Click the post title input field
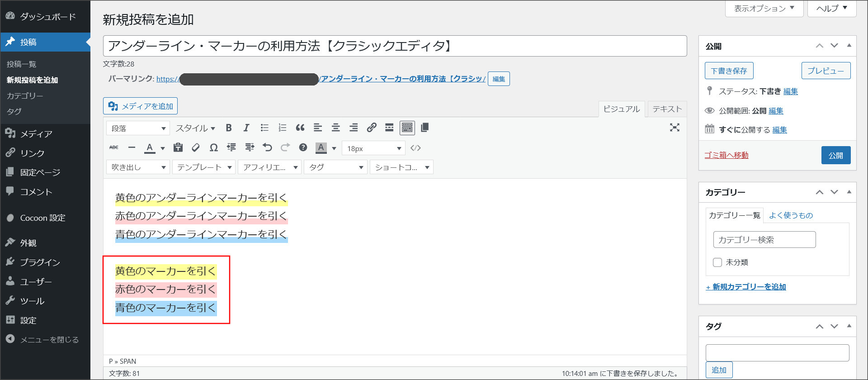 [x=395, y=46]
